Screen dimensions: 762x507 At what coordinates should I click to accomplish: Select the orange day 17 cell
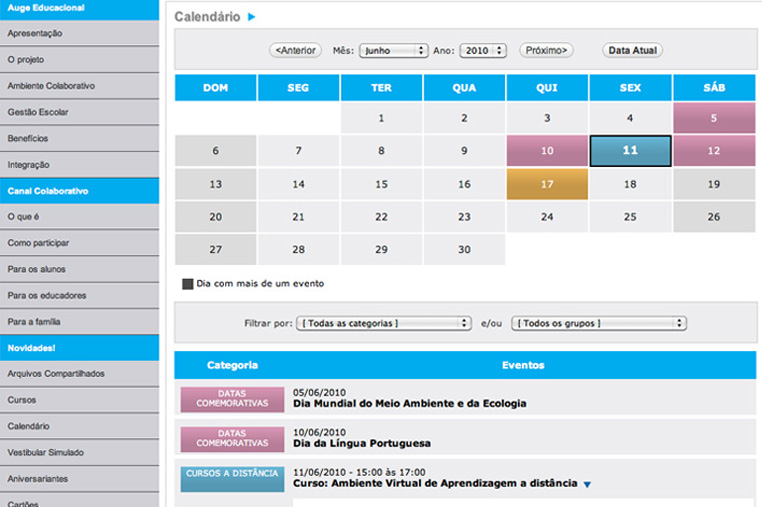(x=546, y=184)
